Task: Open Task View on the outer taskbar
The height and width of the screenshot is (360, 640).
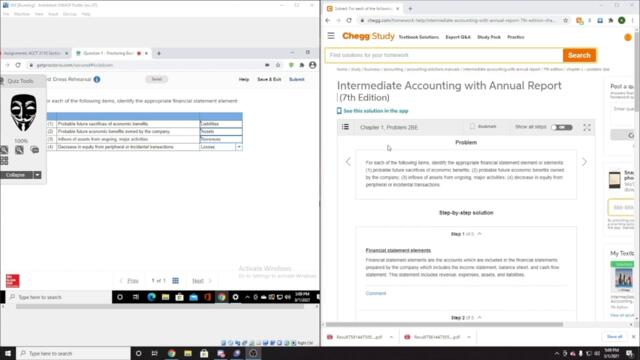Action: pos(155,353)
